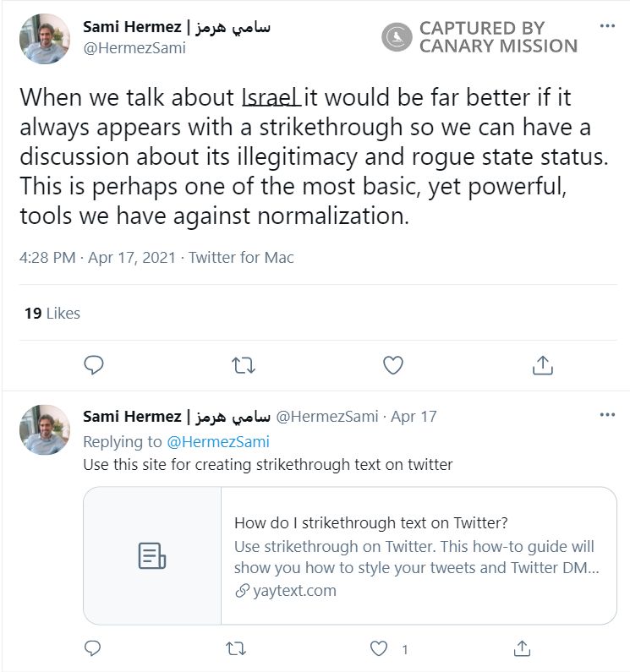Like the main tweet

(x=392, y=364)
